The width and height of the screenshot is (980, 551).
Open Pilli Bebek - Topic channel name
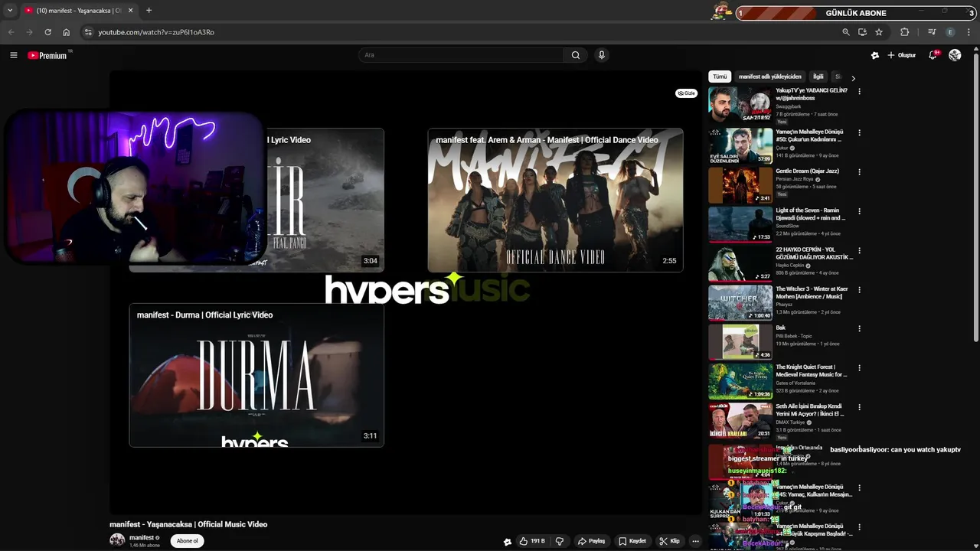coord(794,336)
